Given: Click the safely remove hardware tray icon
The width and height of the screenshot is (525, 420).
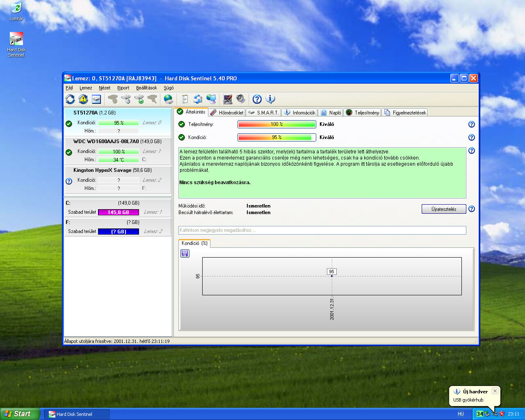Looking at the screenshot, I should [487, 414].
